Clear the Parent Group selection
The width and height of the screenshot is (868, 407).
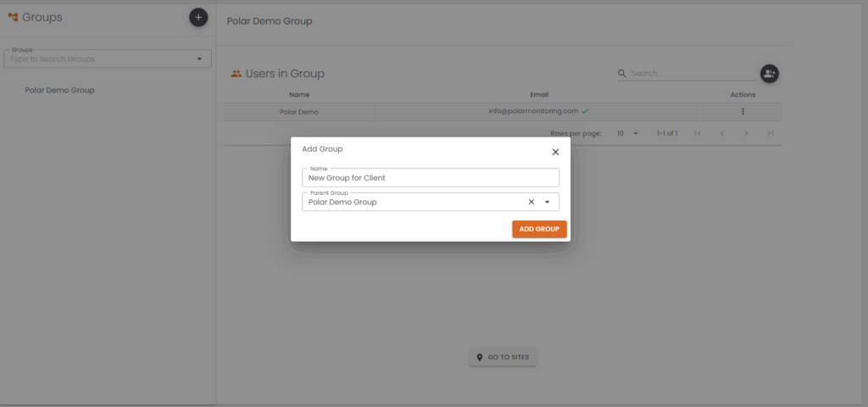click(531, 202)
